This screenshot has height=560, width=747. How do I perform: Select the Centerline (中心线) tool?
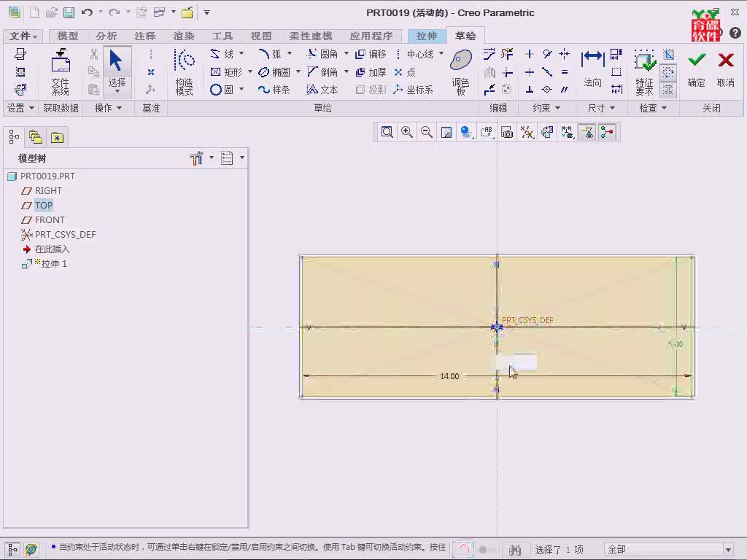(x=414, y=54)
